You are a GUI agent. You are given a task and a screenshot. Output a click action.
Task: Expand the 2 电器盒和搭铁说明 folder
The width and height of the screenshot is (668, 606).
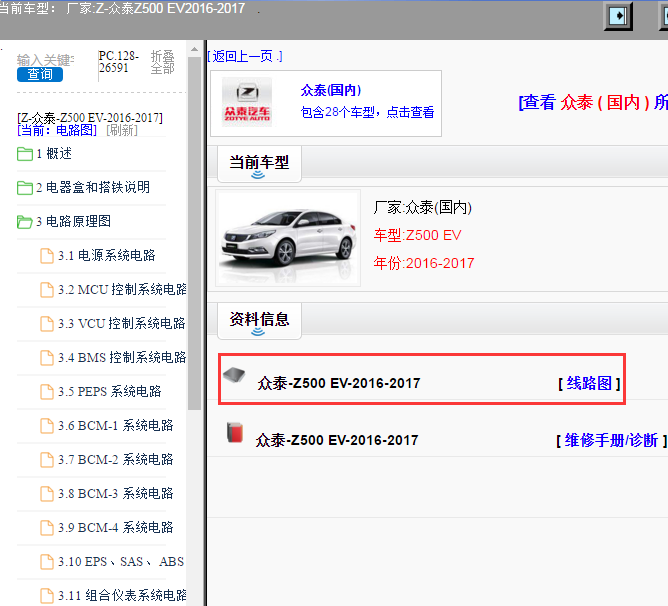click(93, 187)
